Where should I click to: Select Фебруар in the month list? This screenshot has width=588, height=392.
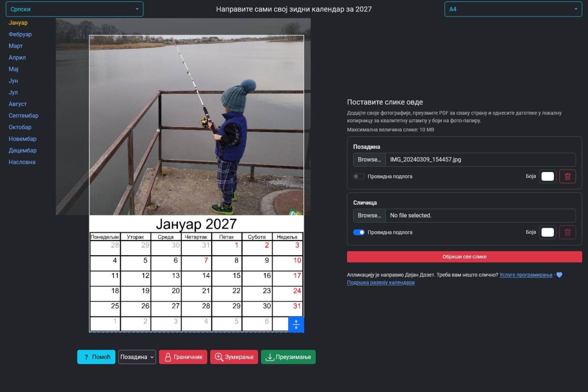(x=20, y=34)
